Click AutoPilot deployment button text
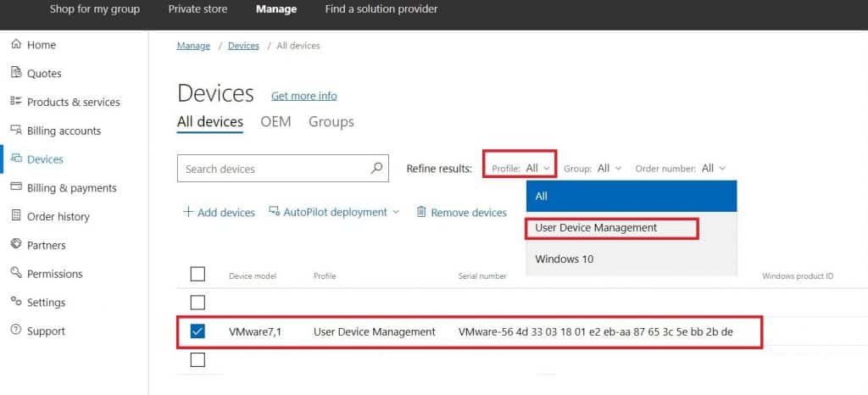Viewport: 868px width, 395px height. (x=336, y=212)
